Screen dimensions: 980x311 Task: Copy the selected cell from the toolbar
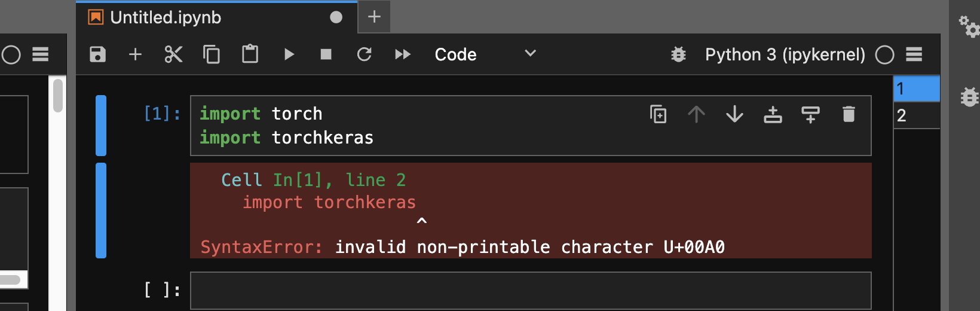click(212, 54)
